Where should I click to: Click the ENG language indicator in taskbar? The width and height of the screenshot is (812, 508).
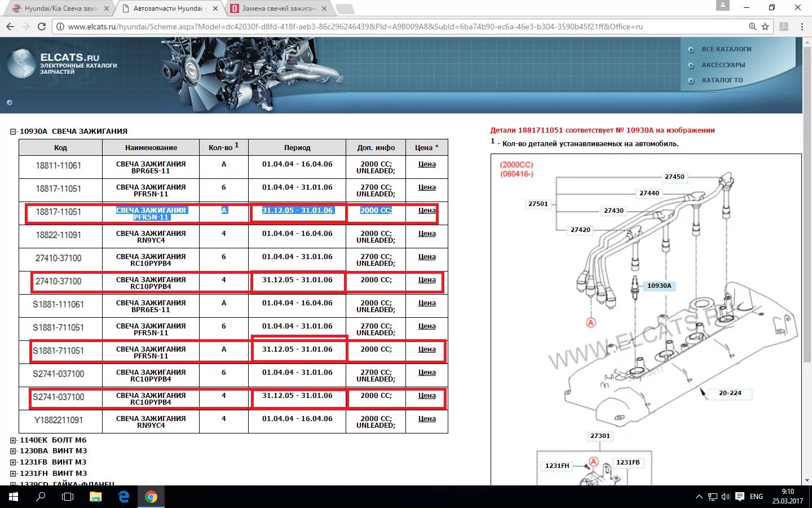click(756, 497)
